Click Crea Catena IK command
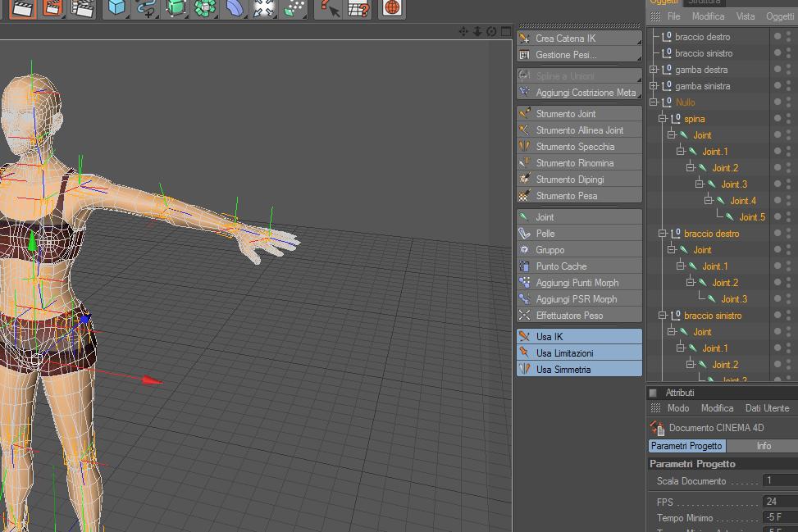The width and height of the screenshot is (798, 532). [x=579, y=39]
